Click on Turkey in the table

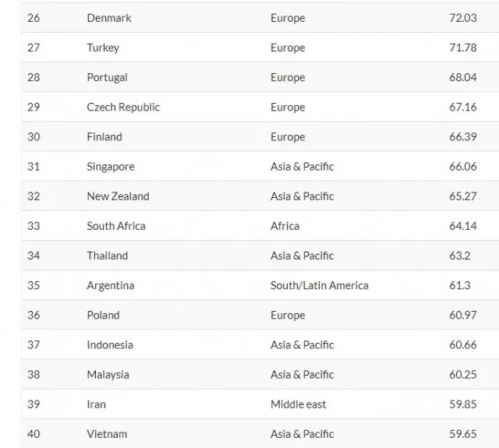[103, 48]
